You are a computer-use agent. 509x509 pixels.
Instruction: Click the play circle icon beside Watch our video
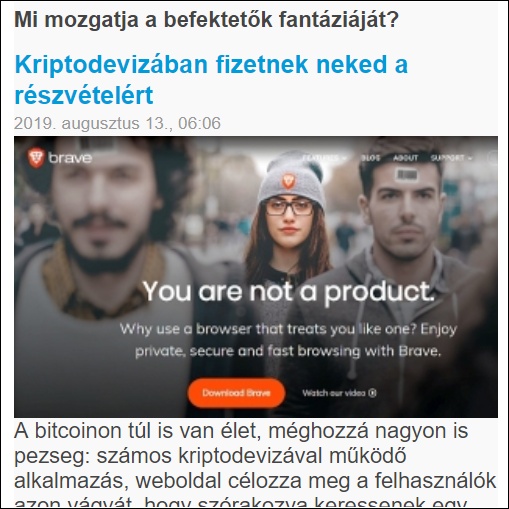click(372, 393)
